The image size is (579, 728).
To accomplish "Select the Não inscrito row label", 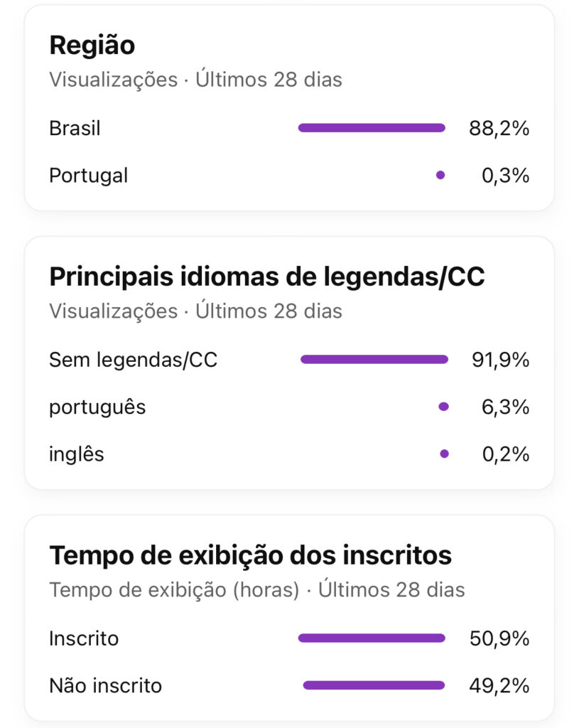I will 105,686.
